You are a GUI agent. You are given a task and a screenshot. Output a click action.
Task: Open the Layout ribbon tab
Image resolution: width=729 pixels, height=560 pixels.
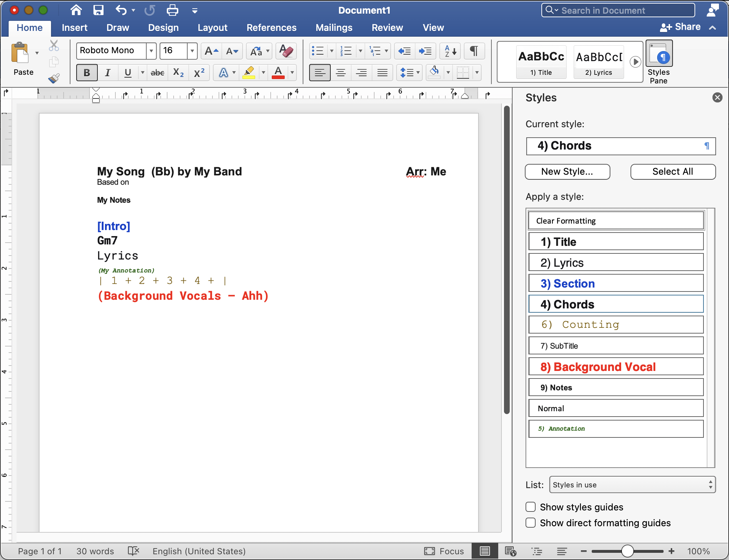tap(212, 28)
